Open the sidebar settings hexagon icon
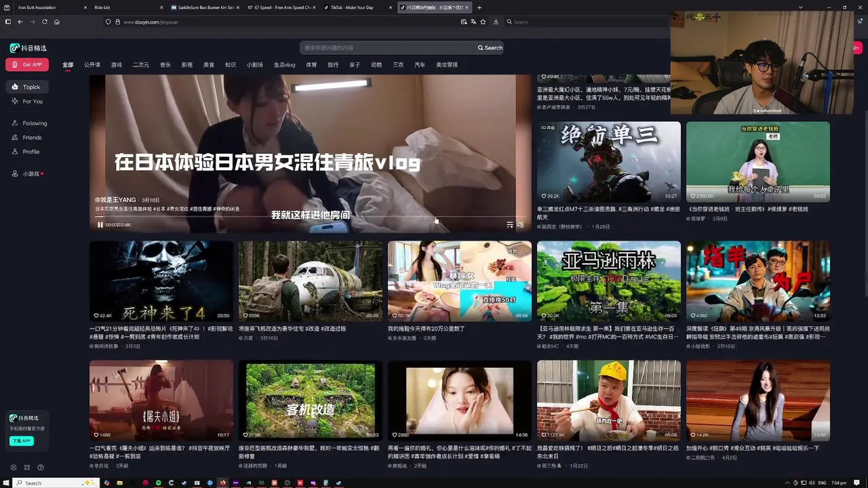The image size is (868, 488). click(14, 468)
